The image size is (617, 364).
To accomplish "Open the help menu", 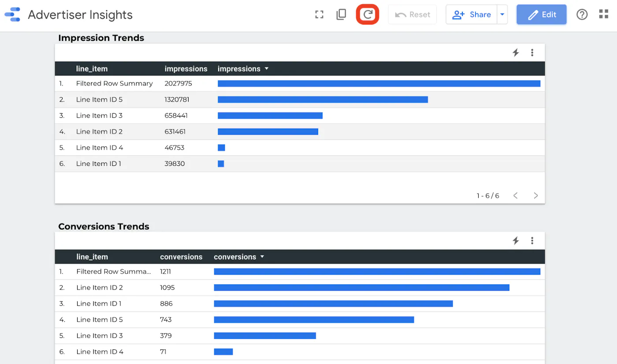I will (582, 14).
